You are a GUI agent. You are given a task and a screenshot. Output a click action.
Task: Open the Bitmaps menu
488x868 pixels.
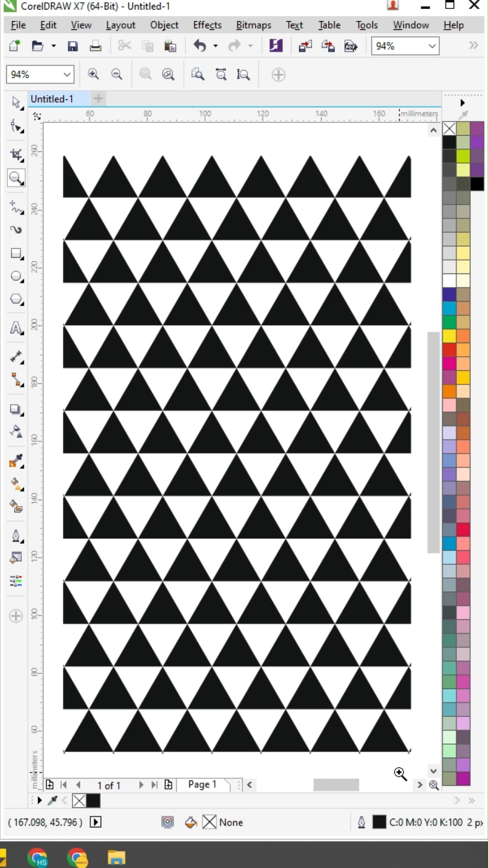[x=253, y=25]
